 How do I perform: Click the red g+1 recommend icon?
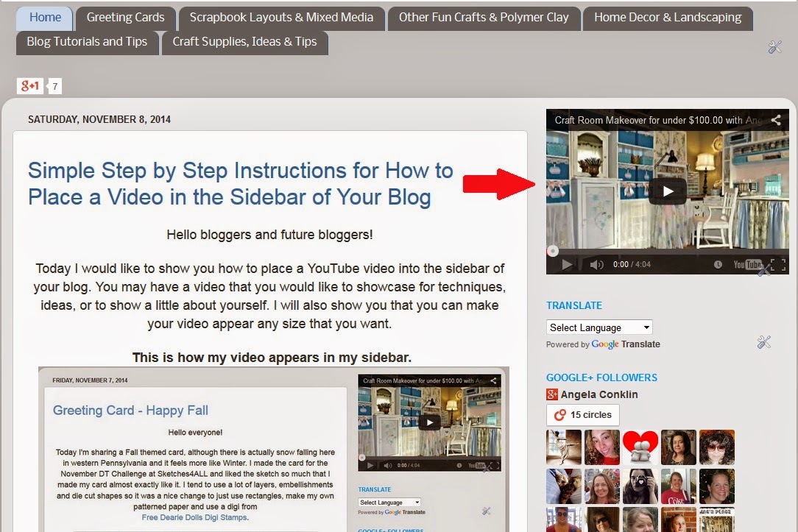tap(29, 85)
